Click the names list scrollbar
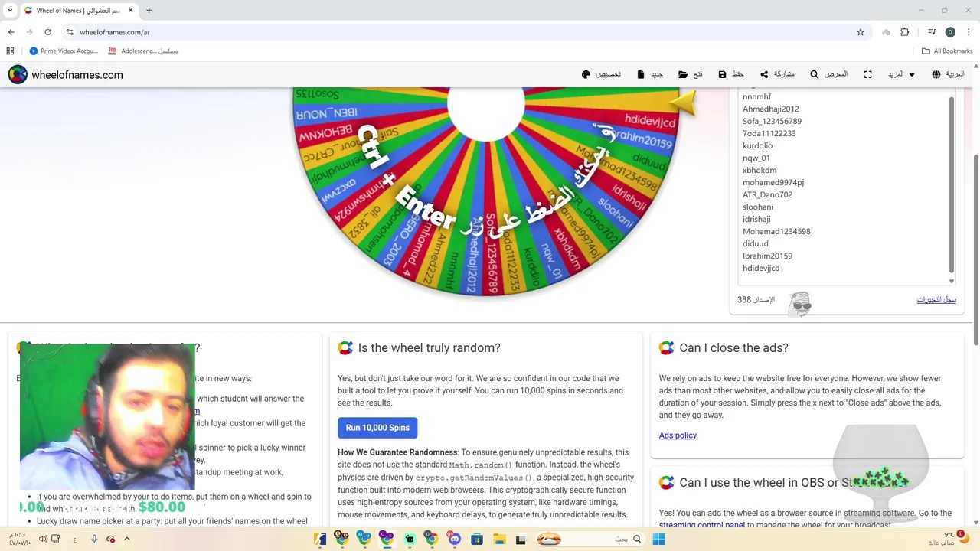 952,184
